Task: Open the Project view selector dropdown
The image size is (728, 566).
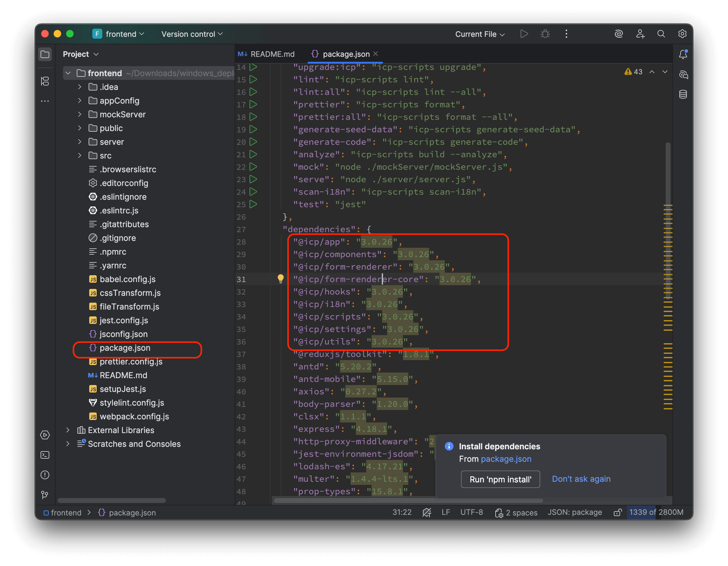Action: click(x=81, y=54)
